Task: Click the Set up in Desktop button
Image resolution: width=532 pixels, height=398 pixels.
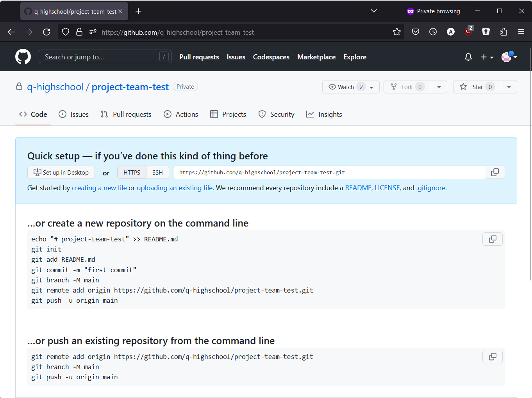Action: 61,172
